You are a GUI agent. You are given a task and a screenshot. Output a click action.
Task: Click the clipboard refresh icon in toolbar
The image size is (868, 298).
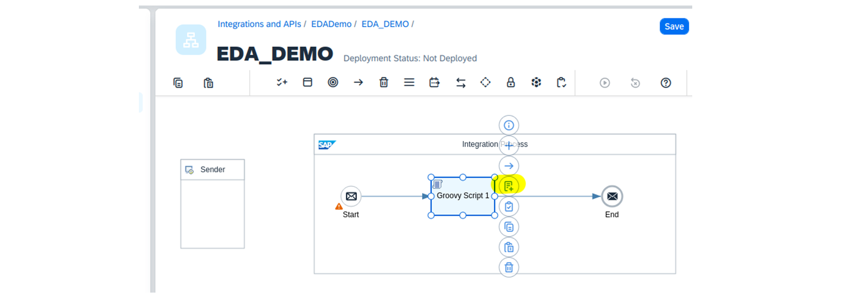561,82
